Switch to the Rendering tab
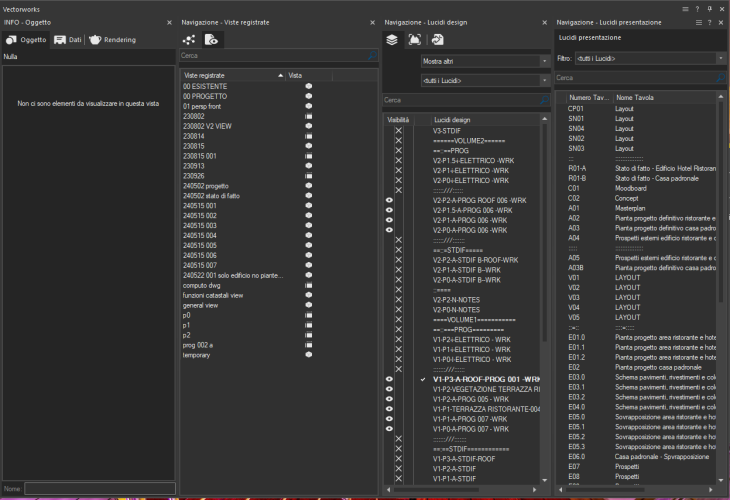 (112, 40)
